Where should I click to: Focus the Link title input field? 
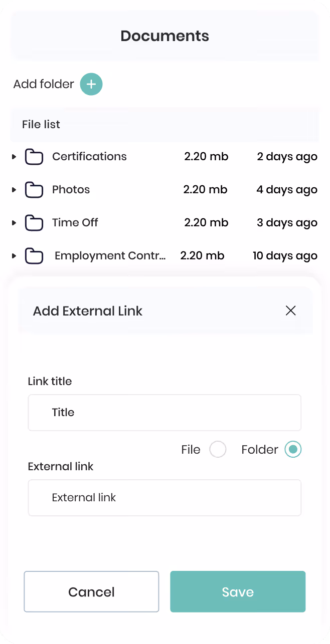click(x=164, y=413)
